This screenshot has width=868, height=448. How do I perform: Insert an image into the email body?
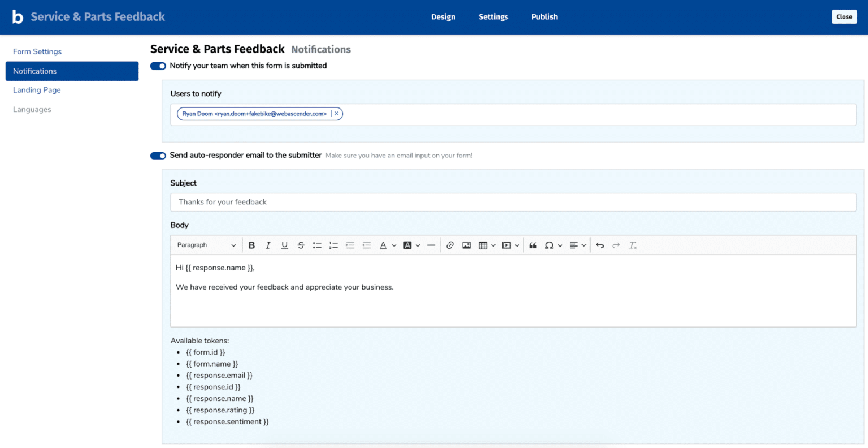coord(466,245)
